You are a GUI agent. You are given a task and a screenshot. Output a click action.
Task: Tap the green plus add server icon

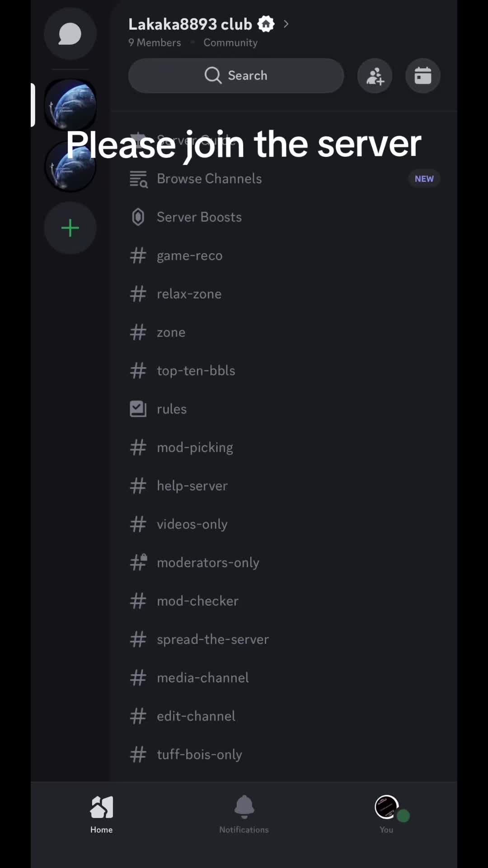point(70,228)
